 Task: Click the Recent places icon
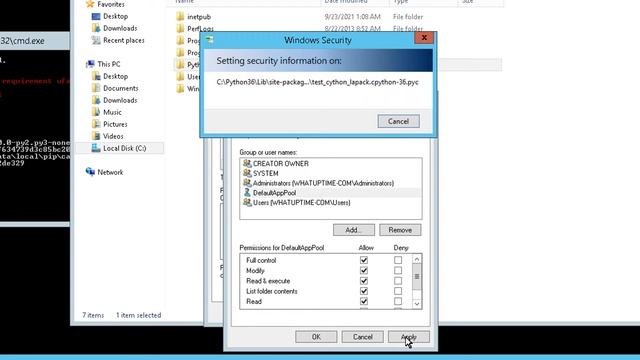pos(96,40)
